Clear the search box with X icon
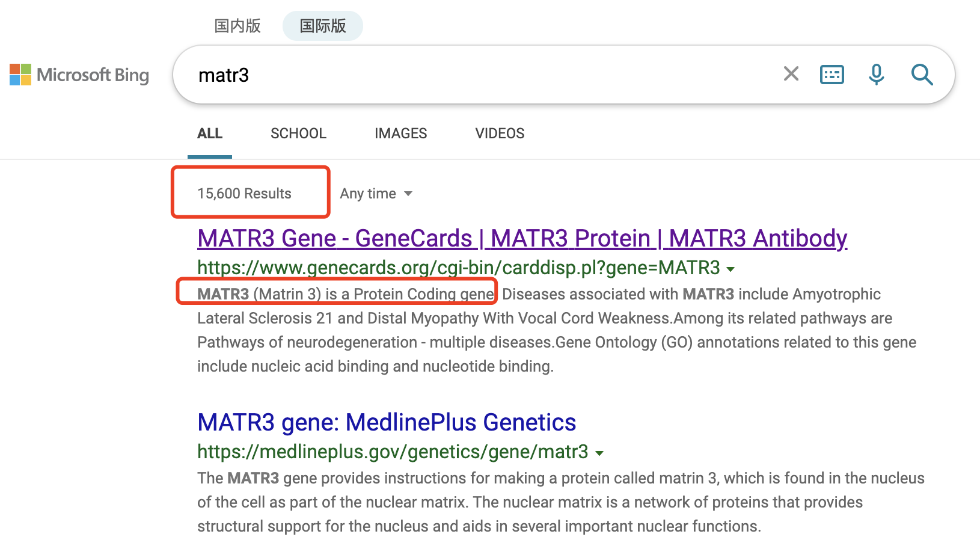The height and width of the screenshot is (540, 980). pos(791,74)
